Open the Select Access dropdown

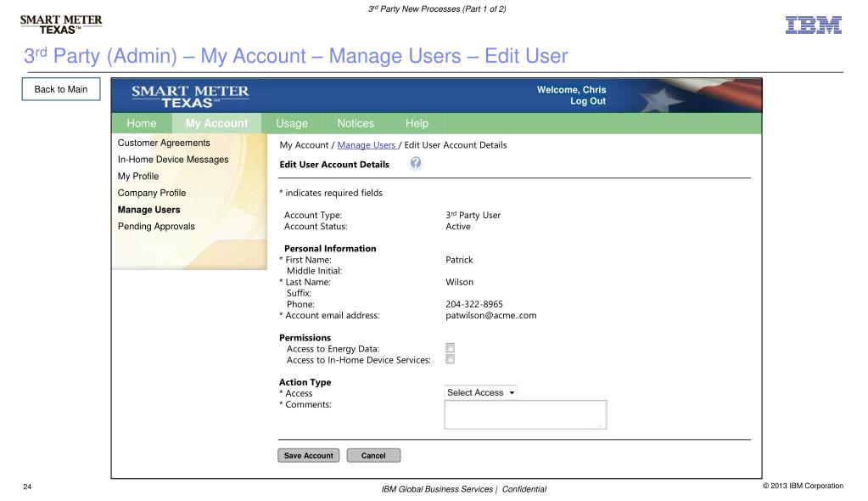480,392
